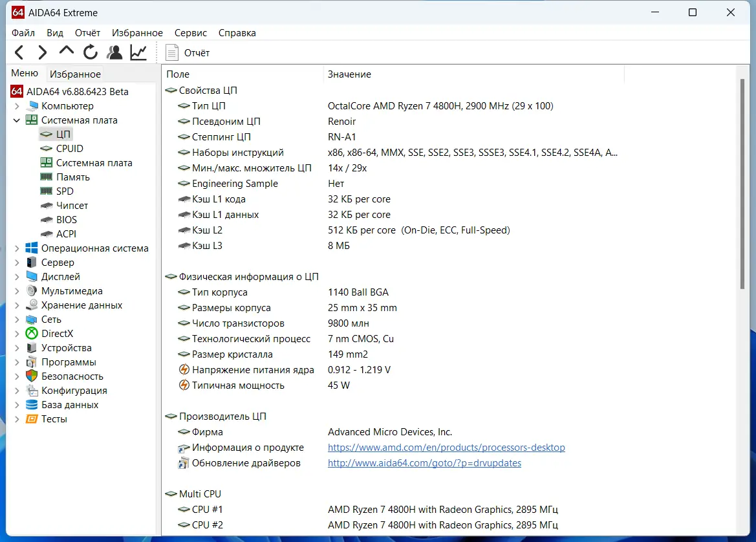Open the Сервис menu
756x542 pixels.
click(x=190, y=33)
